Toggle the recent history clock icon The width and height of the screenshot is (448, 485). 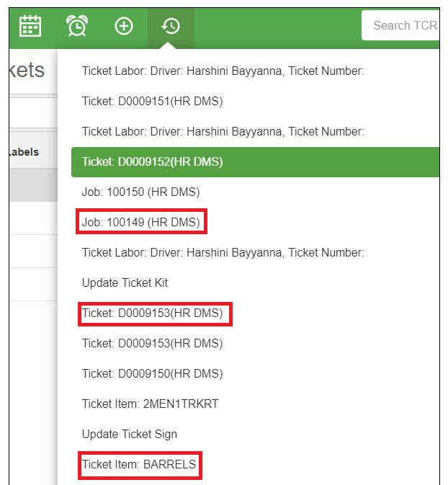tap(171, 26)
